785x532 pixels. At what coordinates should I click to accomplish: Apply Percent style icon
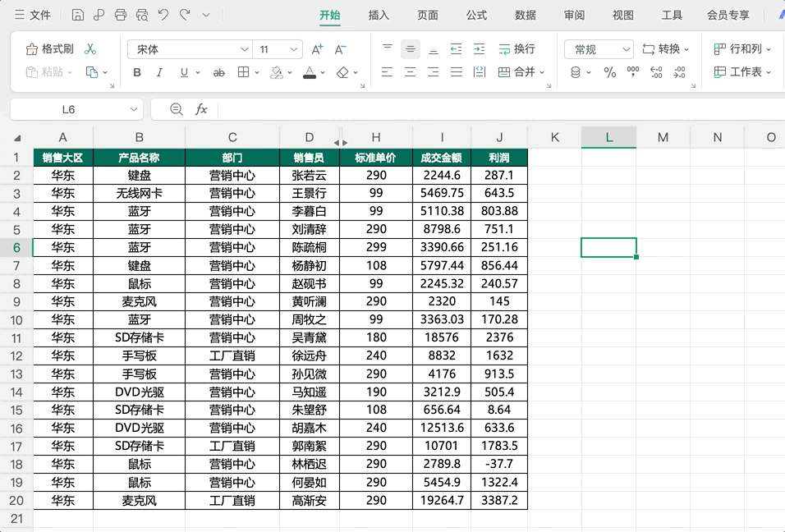610,72
